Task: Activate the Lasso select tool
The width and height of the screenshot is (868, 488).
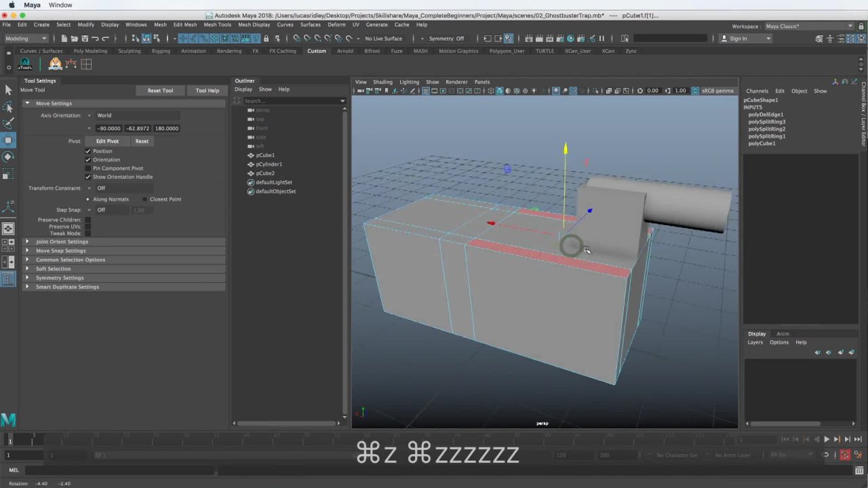Action: pyautogui.click(x=8, y=107)
